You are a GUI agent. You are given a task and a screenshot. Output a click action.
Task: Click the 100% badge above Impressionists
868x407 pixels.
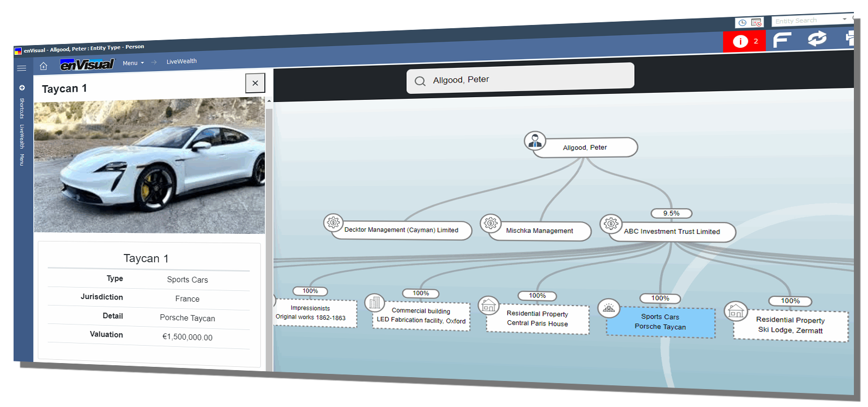pos(310,291)
